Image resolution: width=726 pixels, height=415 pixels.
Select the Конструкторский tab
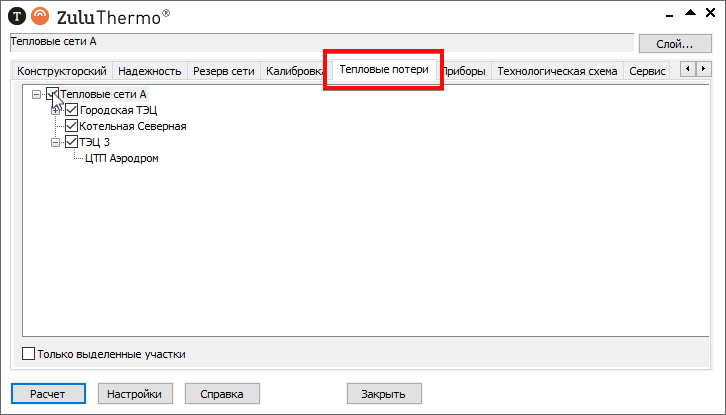point(62,71)
